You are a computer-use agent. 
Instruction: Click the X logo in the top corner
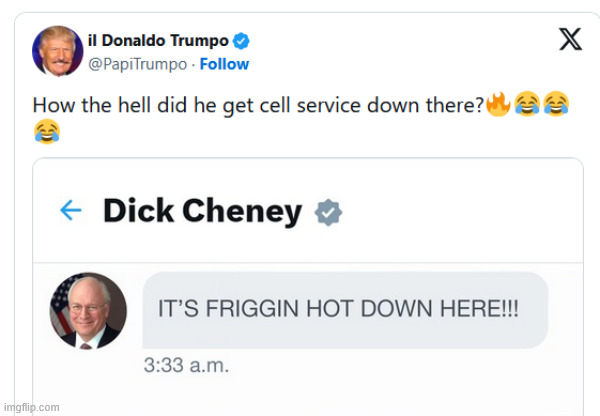click(570, 39)
